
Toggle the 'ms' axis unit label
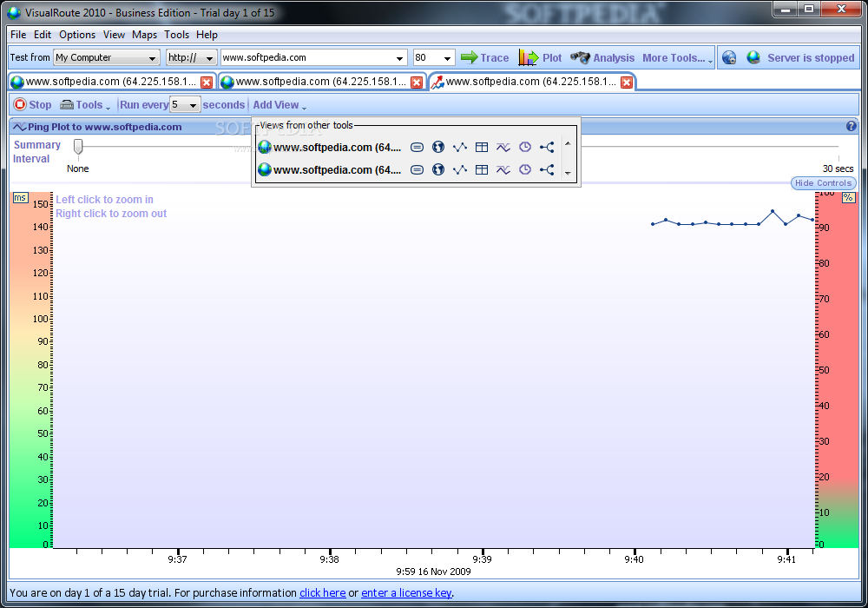20,198
